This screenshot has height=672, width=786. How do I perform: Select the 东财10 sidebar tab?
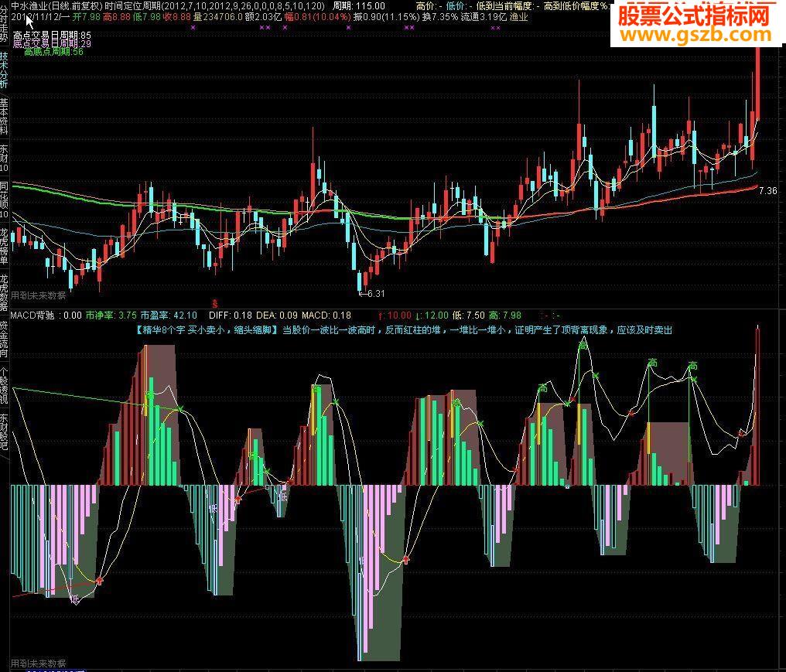pyautogui.click(x=4, y=158)
